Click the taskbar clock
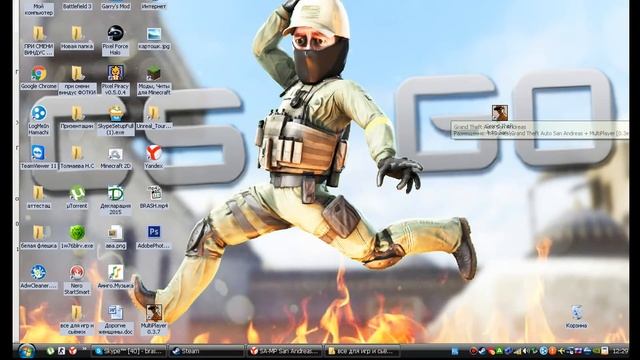 [620, 351]
